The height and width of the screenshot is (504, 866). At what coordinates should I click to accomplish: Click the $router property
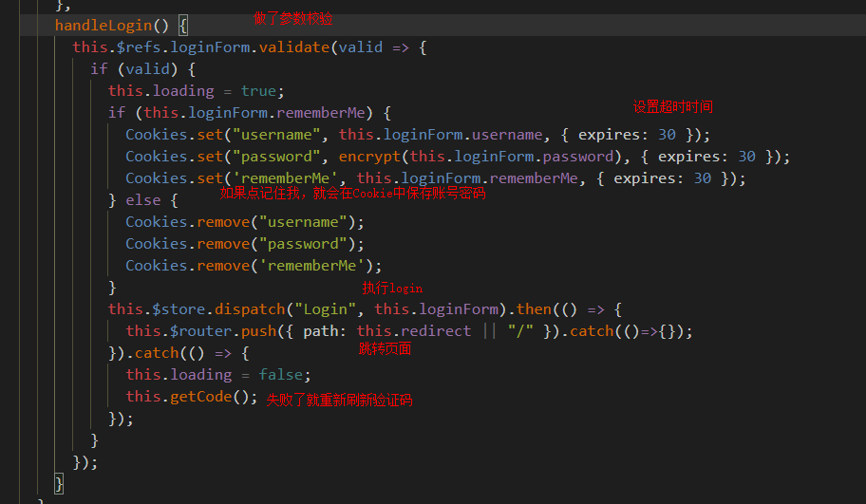(x=200, y=331)
